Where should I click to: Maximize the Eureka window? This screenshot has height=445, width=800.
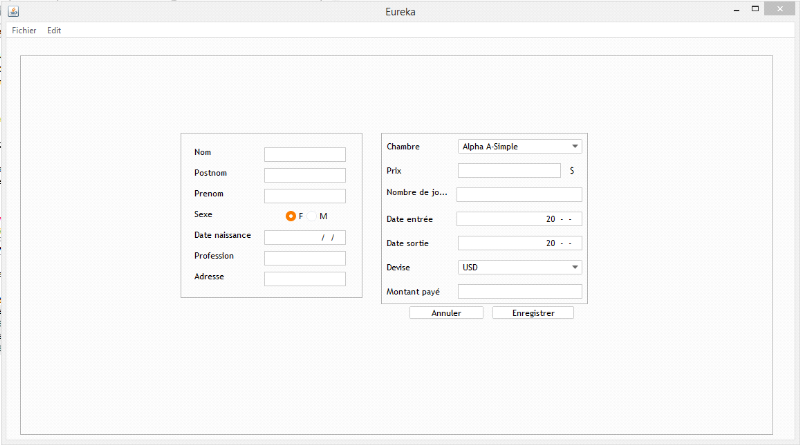click(756, 9)
